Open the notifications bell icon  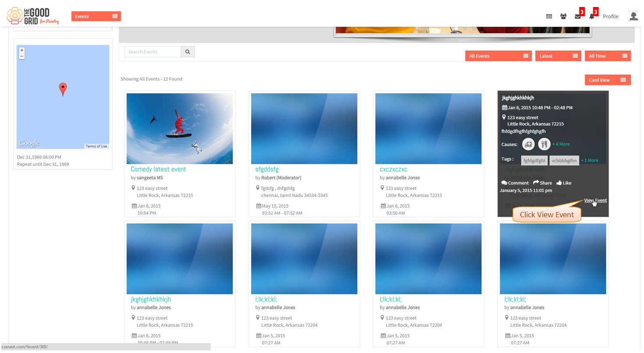pyautogui.click(x=592, y=16)
